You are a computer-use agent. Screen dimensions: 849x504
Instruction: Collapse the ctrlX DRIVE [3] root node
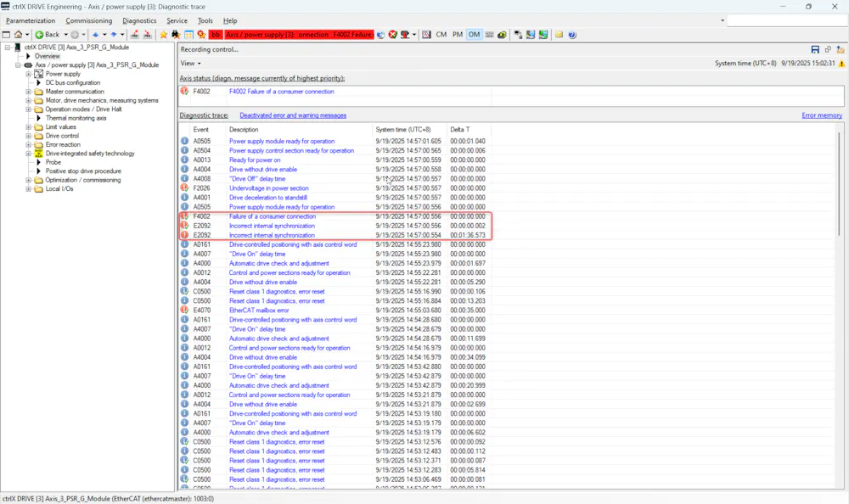(8, 48)
